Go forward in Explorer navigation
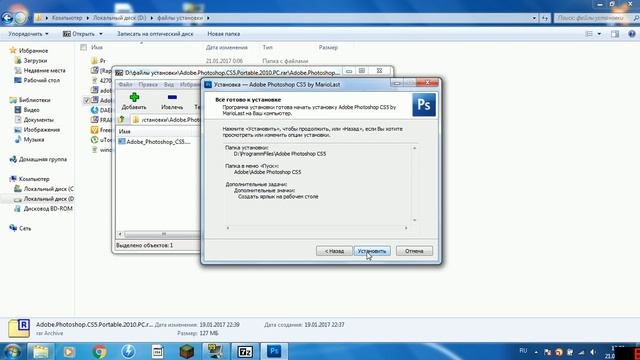Viewport: 640px width, 360px height. click(x=20, y=18)
